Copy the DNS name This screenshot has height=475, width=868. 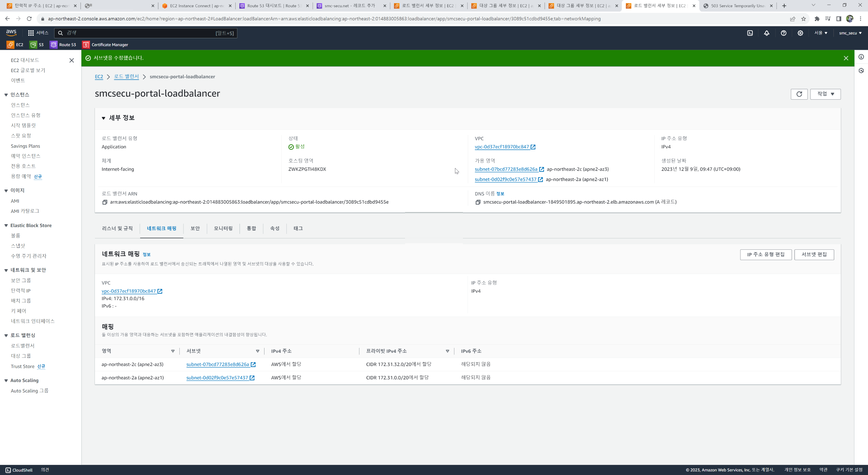pos(478,202)
